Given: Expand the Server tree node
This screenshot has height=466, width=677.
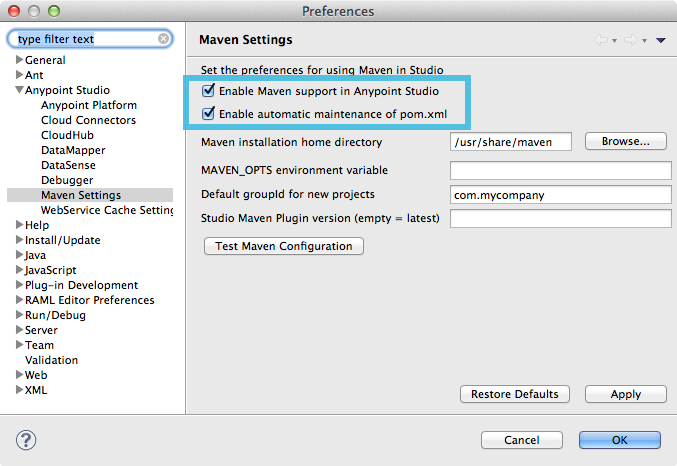Looking at the screenshot, I should point(19,330).
